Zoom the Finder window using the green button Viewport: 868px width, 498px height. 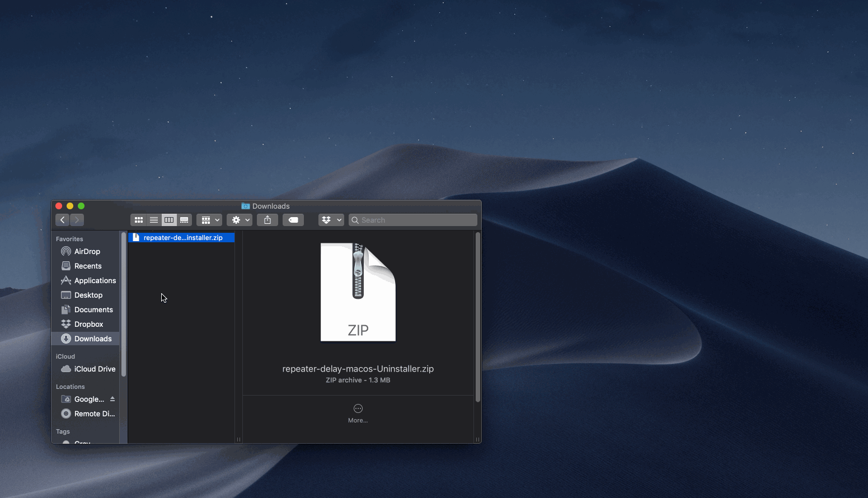(x=81, y=206)
